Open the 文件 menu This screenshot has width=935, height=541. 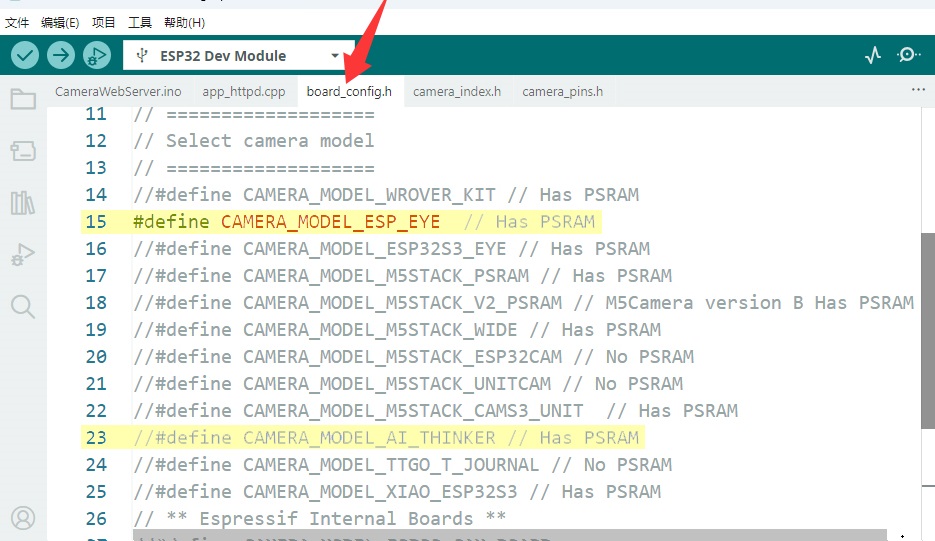(x=17, y=23)
